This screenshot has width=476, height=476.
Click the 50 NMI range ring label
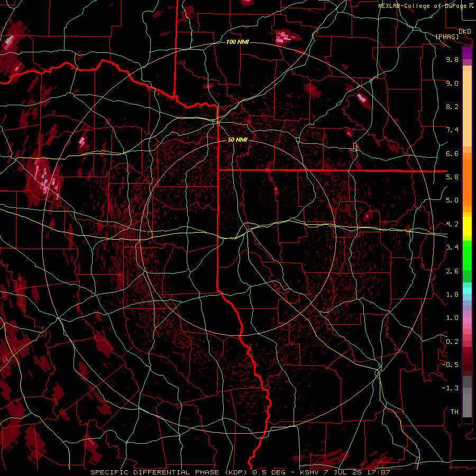click(237, 140)
